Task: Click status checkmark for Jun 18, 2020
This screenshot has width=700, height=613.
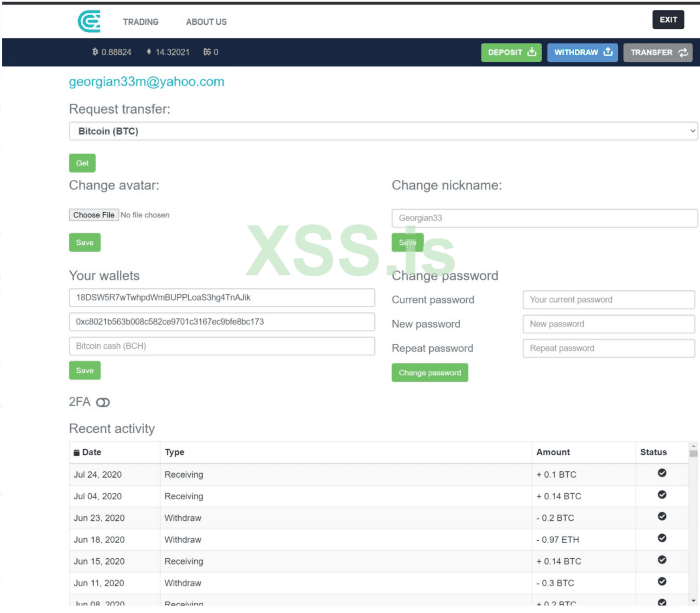Action: tap(662, 538)
